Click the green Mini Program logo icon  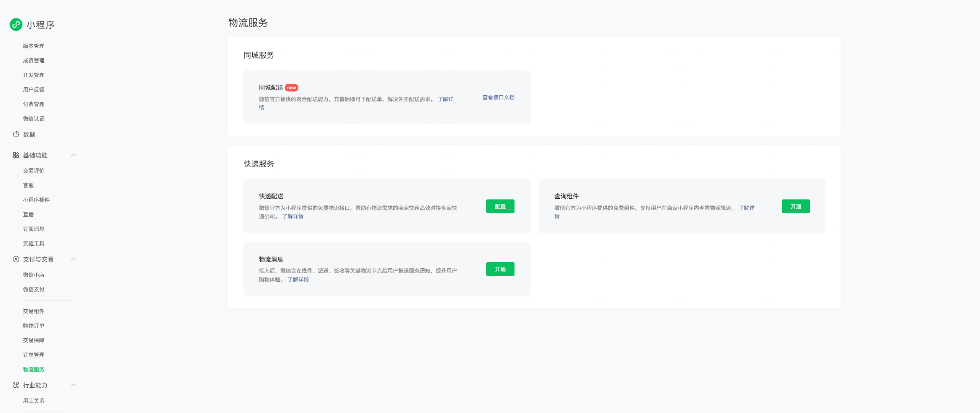tap(16, 24)
